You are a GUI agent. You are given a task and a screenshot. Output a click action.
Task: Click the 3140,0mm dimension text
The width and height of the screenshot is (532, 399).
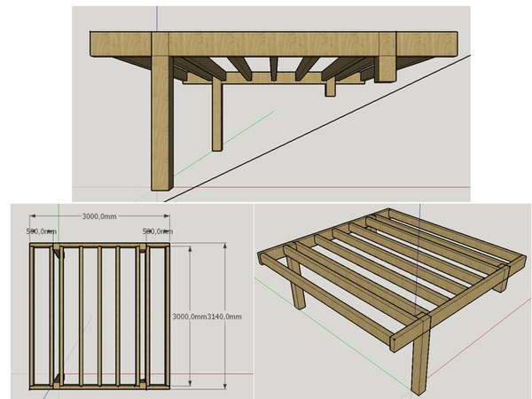point(225,316)
